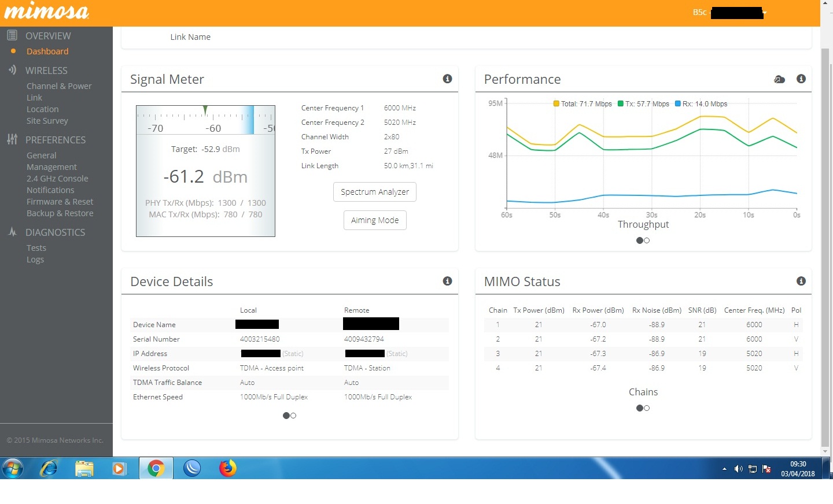Open Firmware & Reset page

pos(60,202)
